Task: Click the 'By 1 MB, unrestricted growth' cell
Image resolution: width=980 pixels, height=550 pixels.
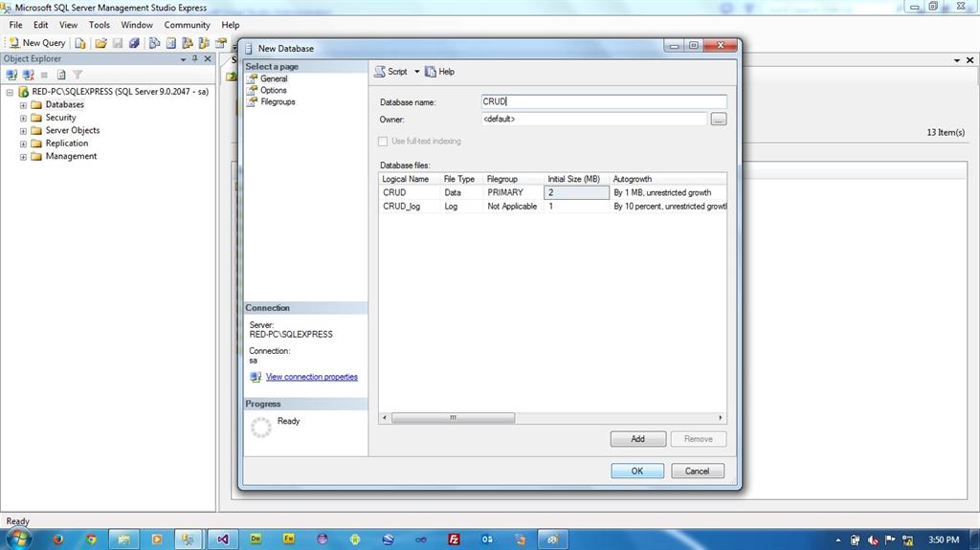Action: [667, 192]
